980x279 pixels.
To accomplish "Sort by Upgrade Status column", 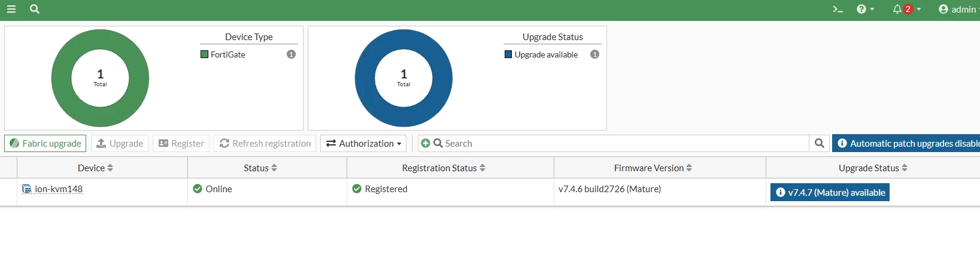I will pyautogui.click(x=873, y=168).
